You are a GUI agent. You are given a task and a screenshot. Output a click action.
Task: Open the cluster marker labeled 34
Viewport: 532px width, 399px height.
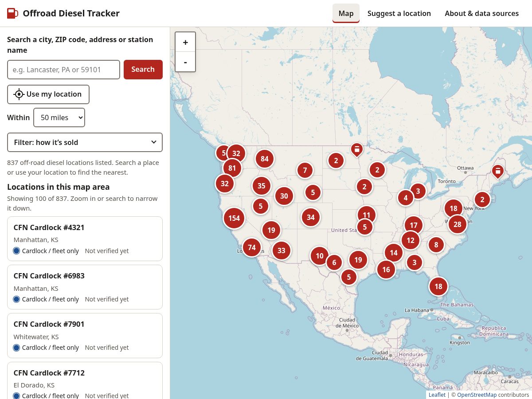(x=311, y=217)
